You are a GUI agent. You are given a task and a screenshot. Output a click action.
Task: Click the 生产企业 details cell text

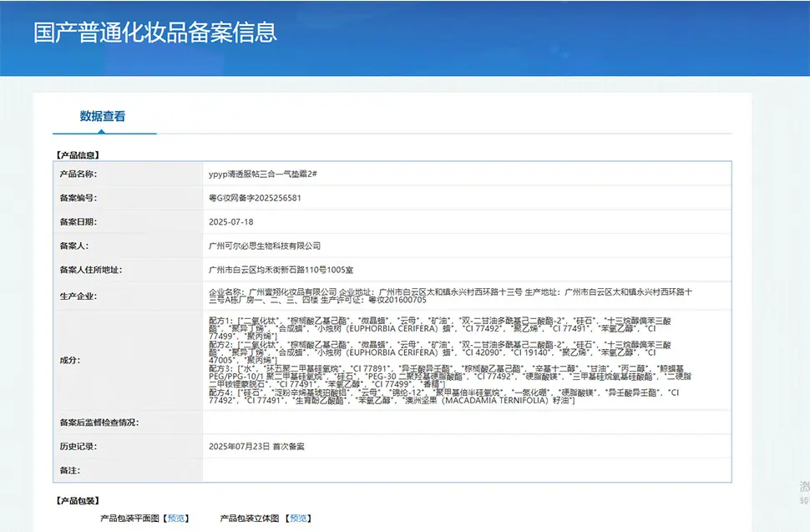click(451, 296)
